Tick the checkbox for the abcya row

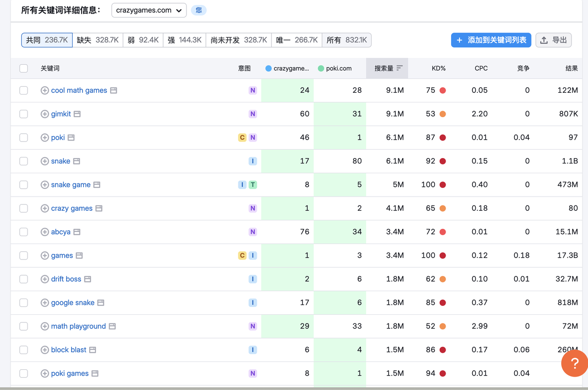click(24, 232)
